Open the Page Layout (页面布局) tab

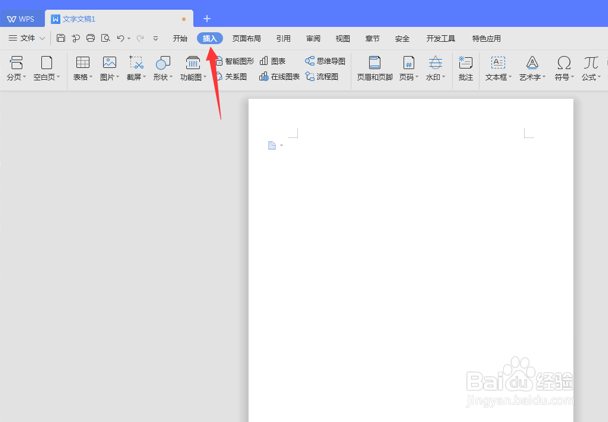coord(247,38)
